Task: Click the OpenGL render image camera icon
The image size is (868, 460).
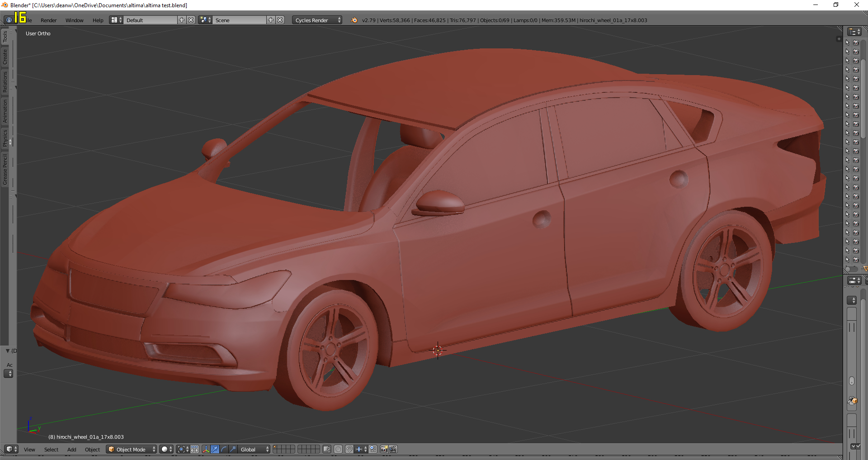Action: pos(384,449)
